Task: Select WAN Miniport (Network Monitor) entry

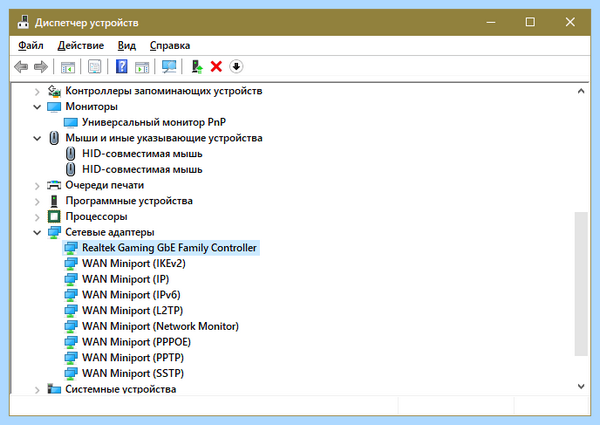Action: click(160, 326)
